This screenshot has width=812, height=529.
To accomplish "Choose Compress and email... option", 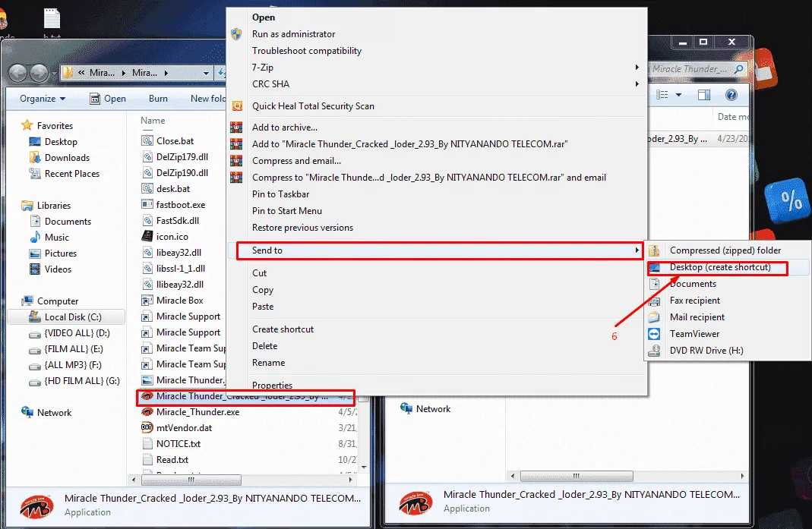I will tap(438, 161).
